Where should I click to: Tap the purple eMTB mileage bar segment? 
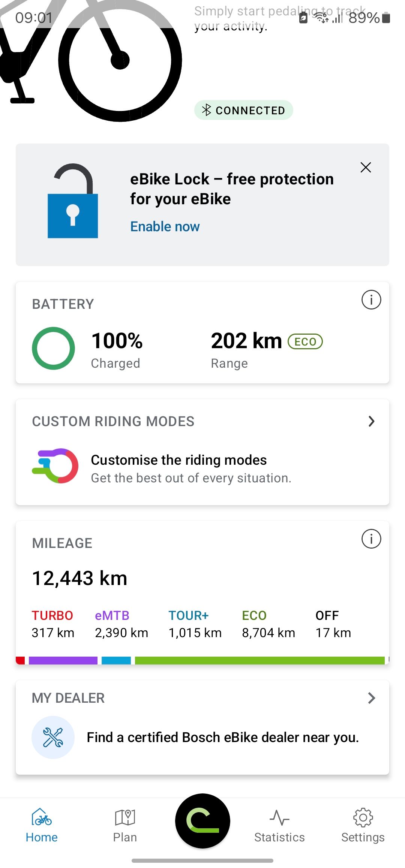click(63, 660)
